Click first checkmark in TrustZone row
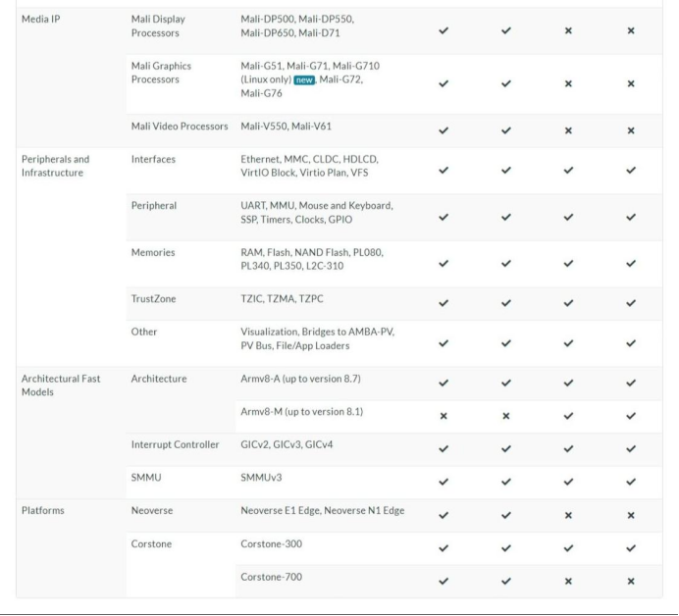The width and height of the screenshot is (679, 616). 445,304
